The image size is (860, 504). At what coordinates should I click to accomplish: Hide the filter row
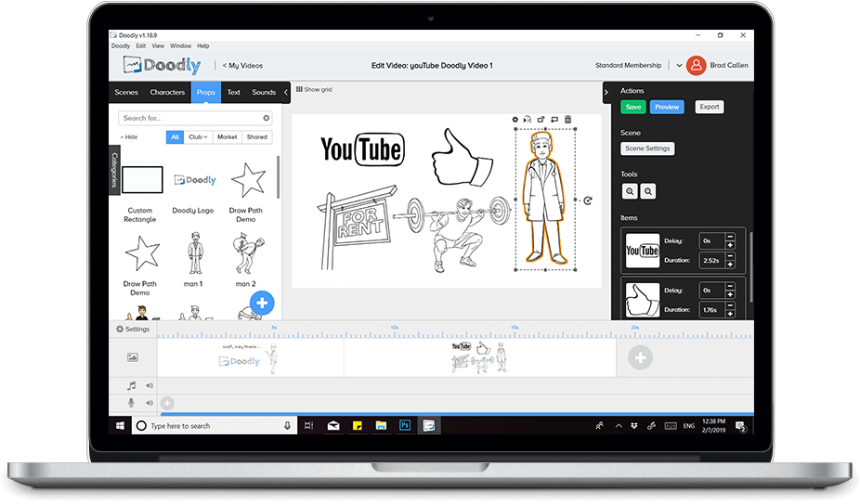pos(129,137)
